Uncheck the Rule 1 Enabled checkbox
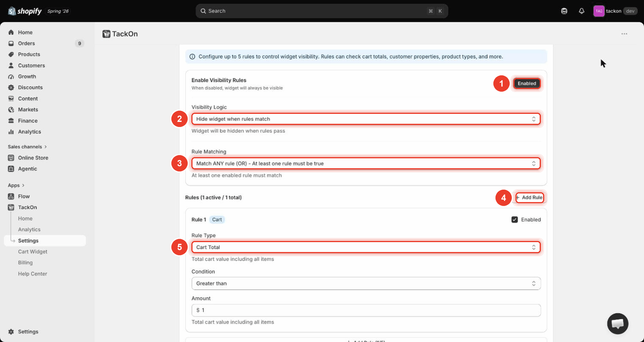Screen dimensions: 644x342 click(x=515, y=220)
